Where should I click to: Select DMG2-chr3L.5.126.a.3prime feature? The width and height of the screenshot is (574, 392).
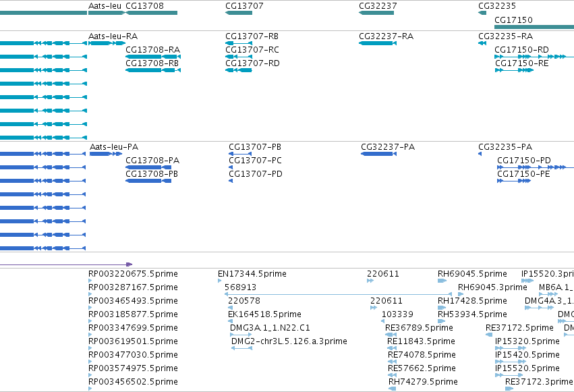[x=289, y=341]
